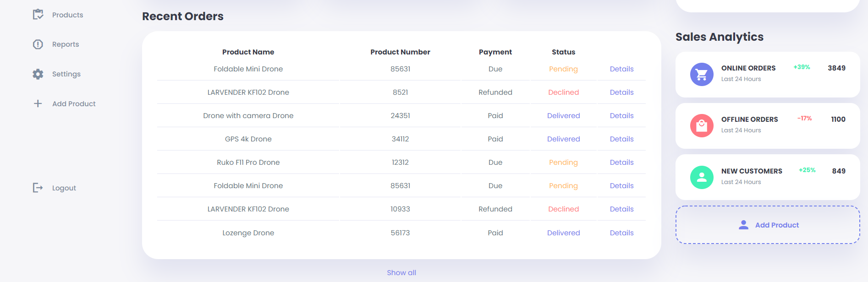Click the Logout arrow icon
The image size is (868, 282).
tap(38, 188)
